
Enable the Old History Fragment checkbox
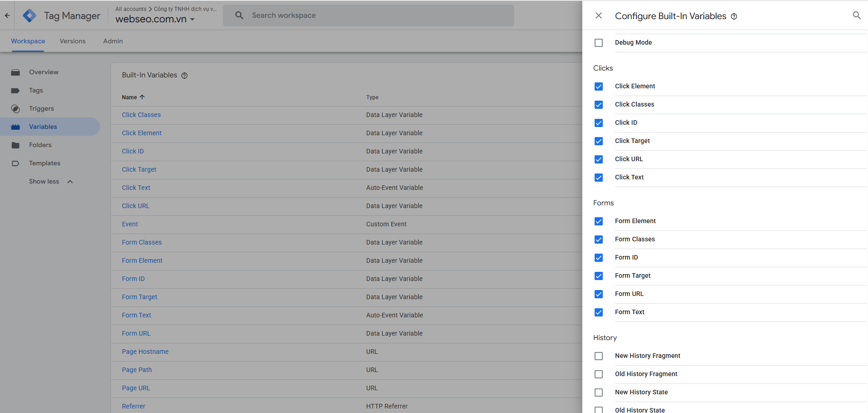pyautogui.click(x=599, y=374)
